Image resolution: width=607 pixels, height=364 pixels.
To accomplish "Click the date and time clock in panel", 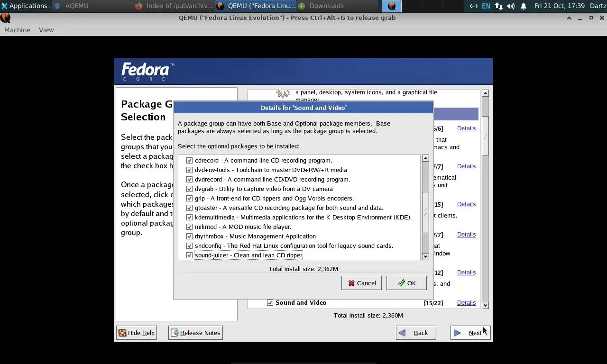I will tap(560, 6).
